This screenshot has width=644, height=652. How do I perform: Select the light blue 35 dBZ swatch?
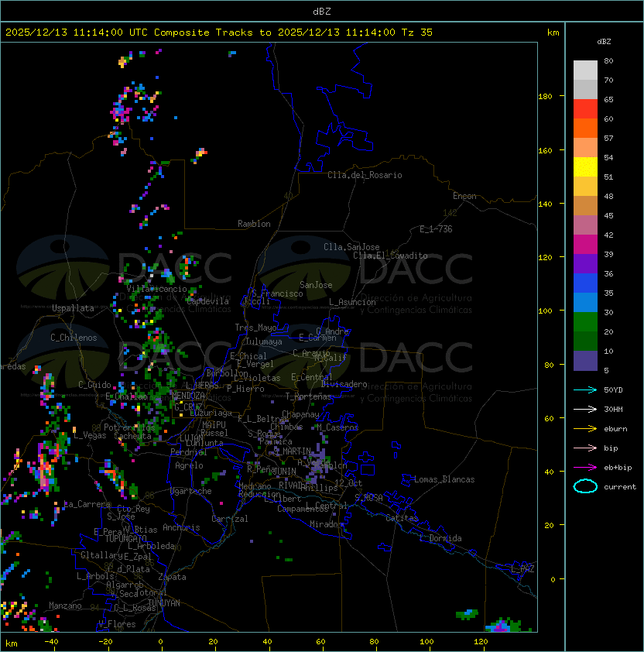(585, 302)
